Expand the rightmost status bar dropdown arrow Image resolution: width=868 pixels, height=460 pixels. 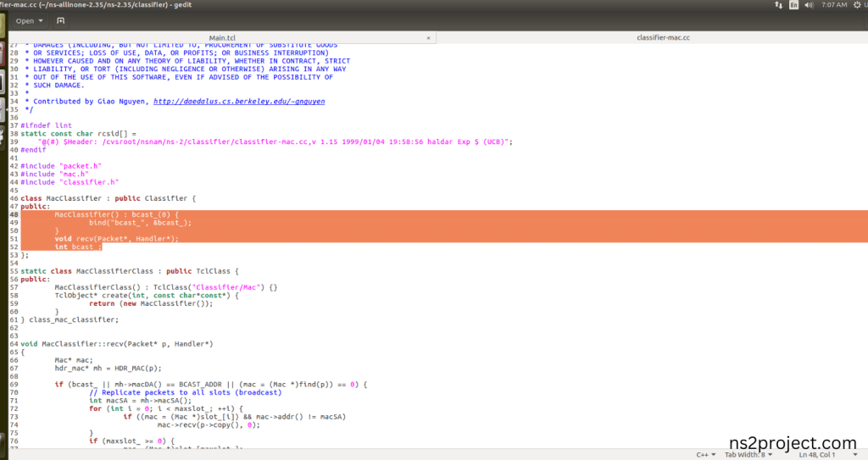[855, 454]
